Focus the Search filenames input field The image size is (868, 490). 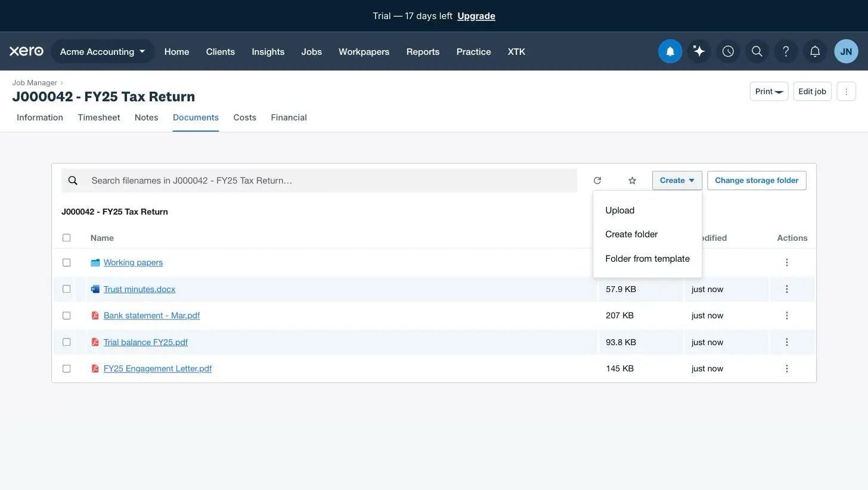(319, 181)
